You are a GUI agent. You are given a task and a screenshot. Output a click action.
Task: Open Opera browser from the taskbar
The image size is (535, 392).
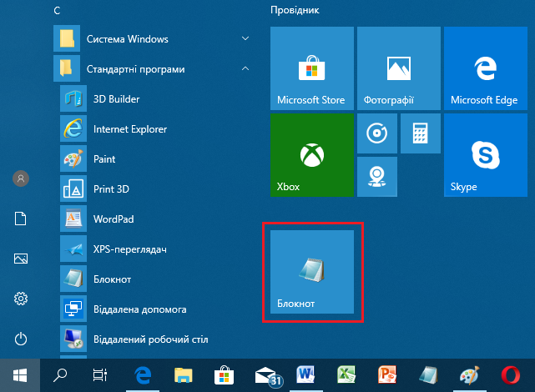(511, 375)
